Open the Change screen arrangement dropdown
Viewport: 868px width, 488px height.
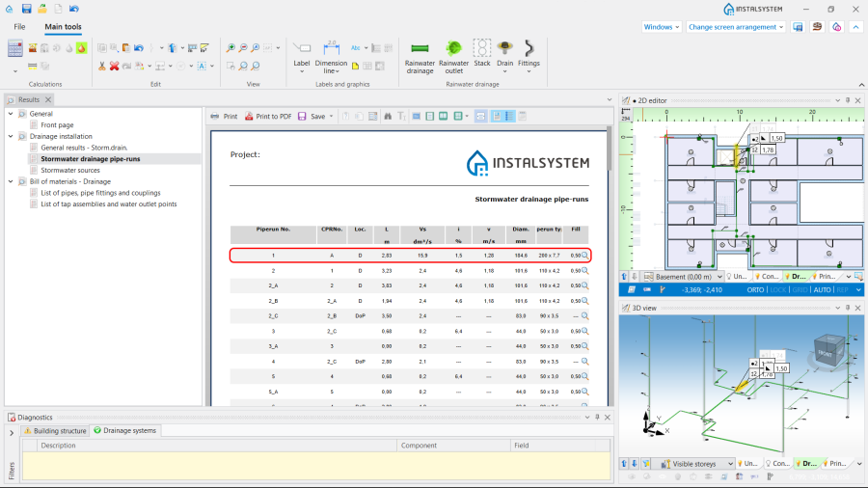pyautogui.click(x=736, y=27)
